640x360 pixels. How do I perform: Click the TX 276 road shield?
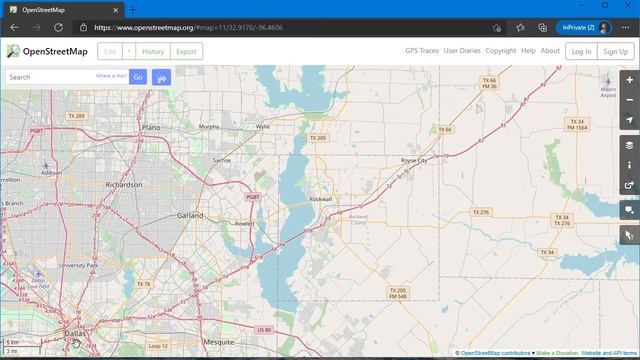tap(481, 212)
